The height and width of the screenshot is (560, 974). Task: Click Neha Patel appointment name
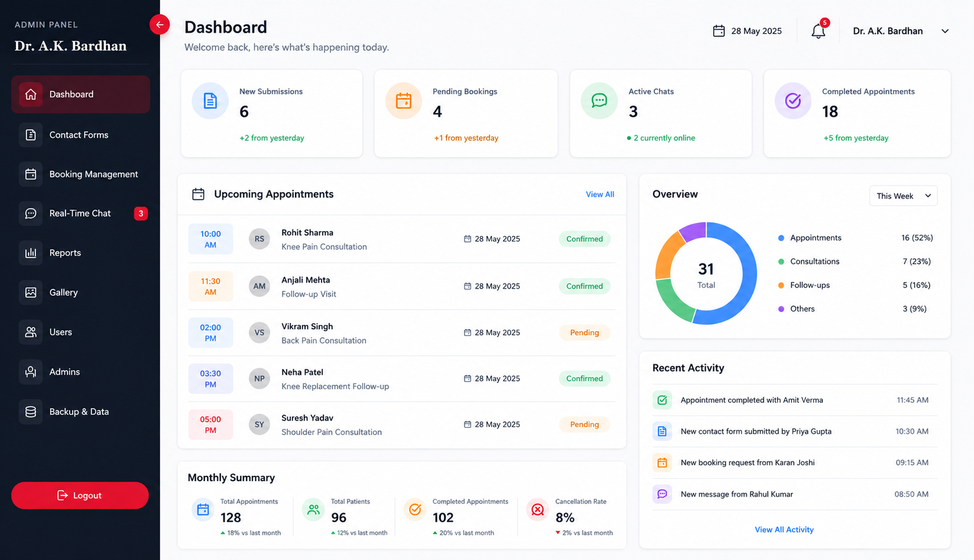click(x=302, y=372)
